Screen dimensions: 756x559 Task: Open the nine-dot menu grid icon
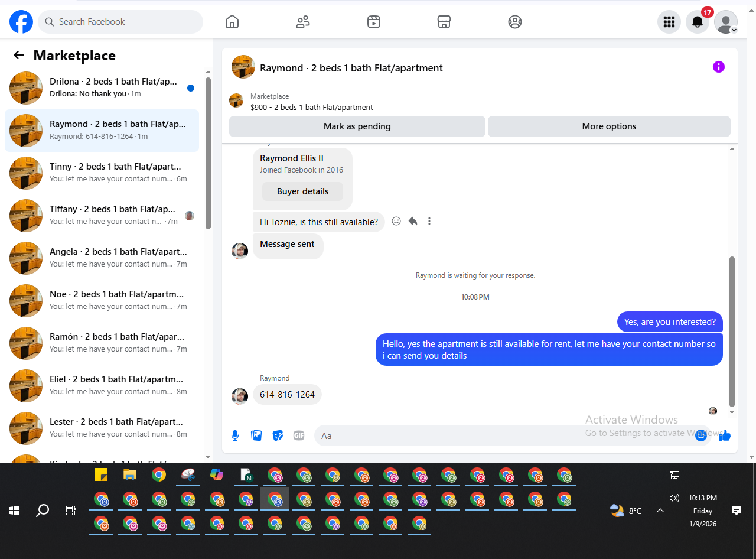coord(669,22)
